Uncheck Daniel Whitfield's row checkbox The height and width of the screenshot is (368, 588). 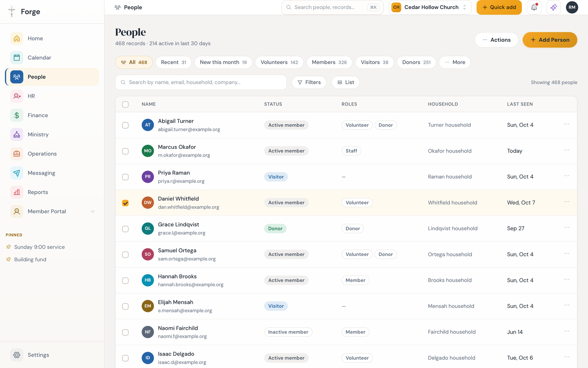(x=125, y=203)
